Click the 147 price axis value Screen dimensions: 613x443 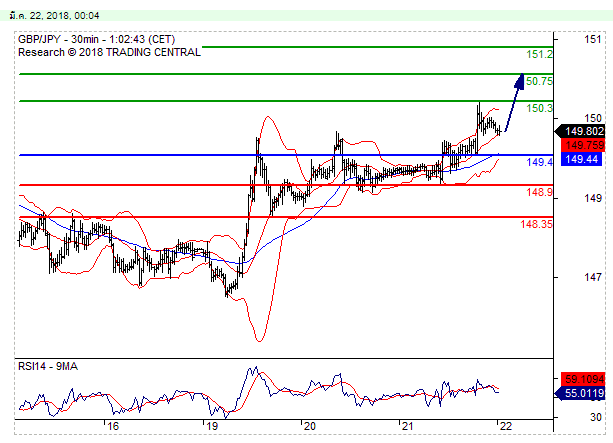pyautogui.click(x=593, y=277)
